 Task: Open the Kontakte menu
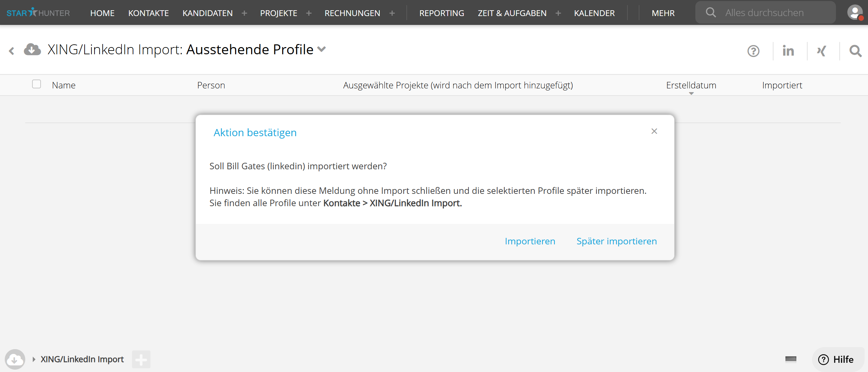(148, 13)
